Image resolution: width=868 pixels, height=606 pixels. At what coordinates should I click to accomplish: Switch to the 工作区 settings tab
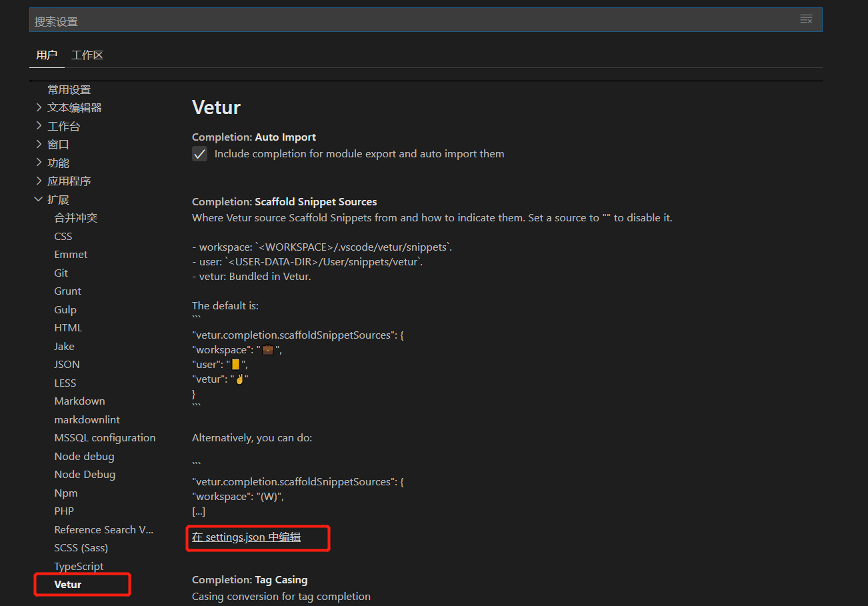[87, 55]
